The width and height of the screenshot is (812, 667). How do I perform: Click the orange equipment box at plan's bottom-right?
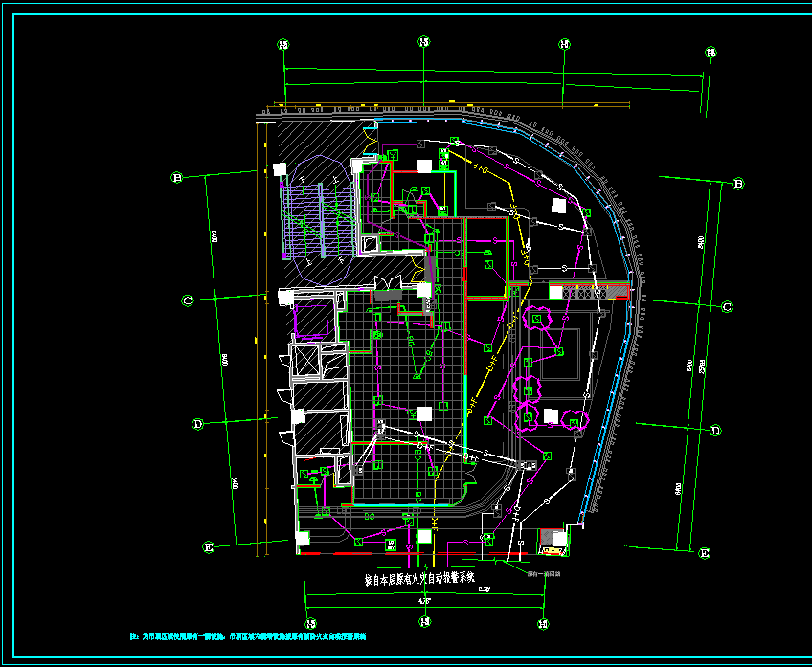tap(553, 541)
